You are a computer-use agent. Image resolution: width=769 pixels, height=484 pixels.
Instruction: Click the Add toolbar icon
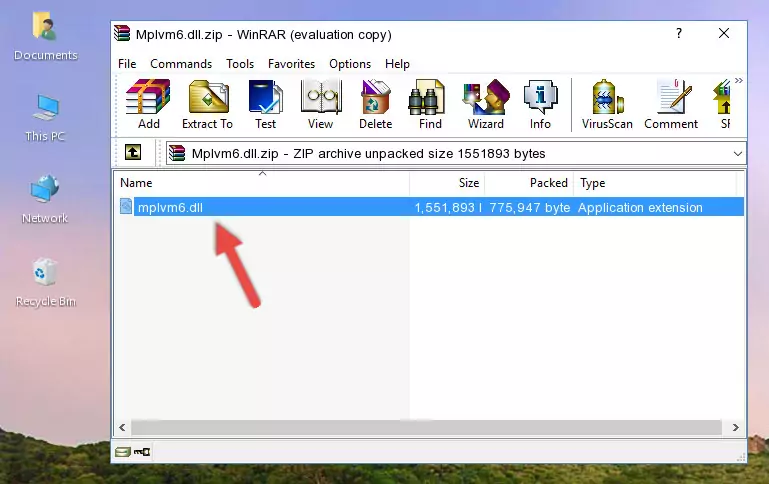point(148,104)
